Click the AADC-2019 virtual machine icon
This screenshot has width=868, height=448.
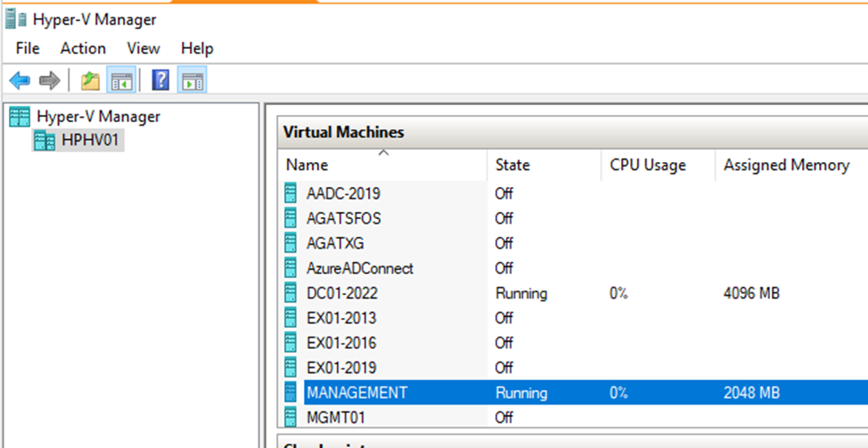(291, 193)
